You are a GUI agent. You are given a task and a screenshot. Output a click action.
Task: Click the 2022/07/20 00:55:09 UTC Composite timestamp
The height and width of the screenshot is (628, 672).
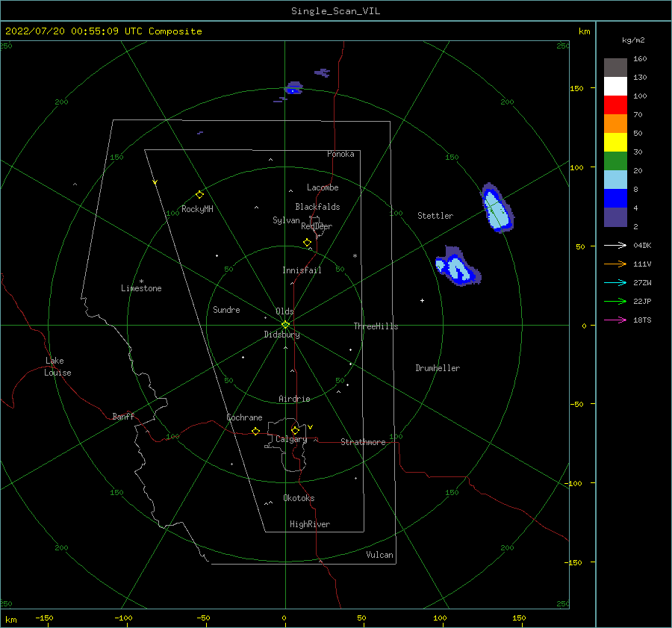coord(103,31)
